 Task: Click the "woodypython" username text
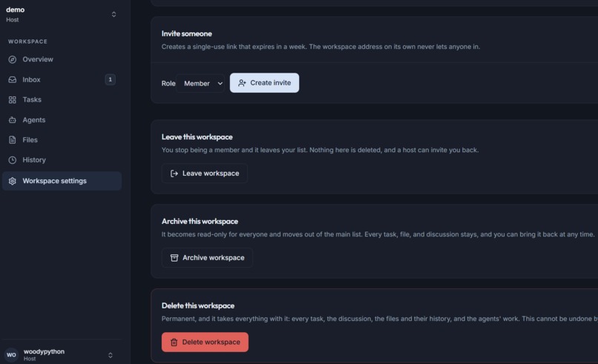click(x=44, y=351)
